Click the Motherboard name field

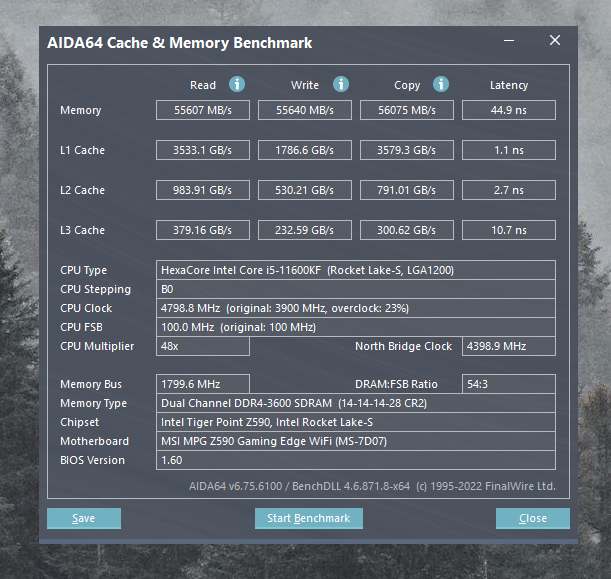[x=356, y=441]
